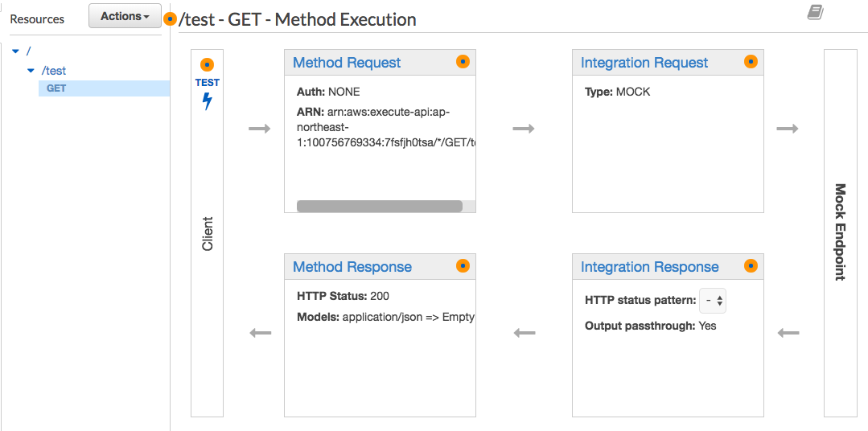Open the documentation book icon
Viewport: 868px width, 431px height.
(x=815, y=12)
